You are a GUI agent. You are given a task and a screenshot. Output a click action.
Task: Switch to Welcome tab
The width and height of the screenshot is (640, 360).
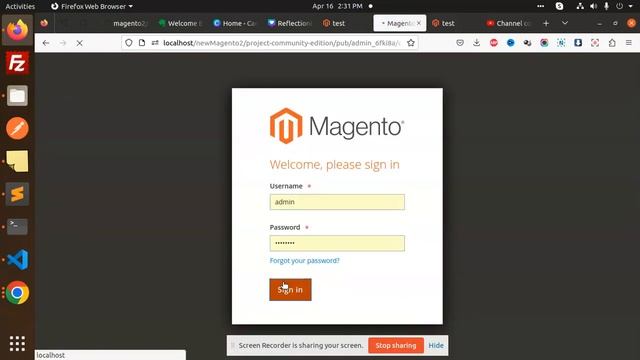tap(180, 23)
